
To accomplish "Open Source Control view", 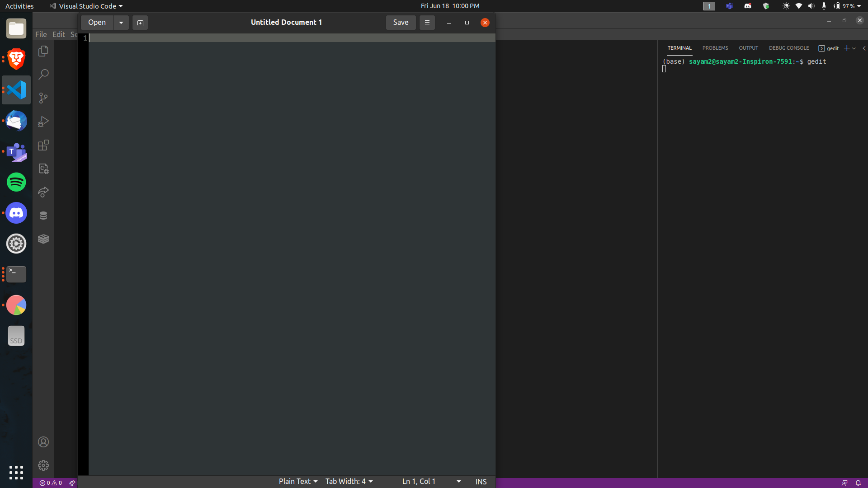I will tap(43, 98).
